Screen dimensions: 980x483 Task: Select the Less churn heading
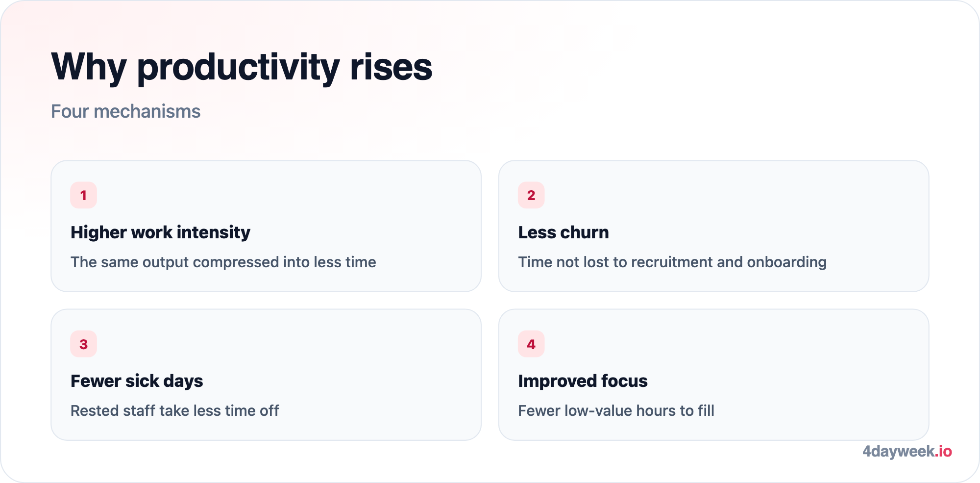coord(563,232)
